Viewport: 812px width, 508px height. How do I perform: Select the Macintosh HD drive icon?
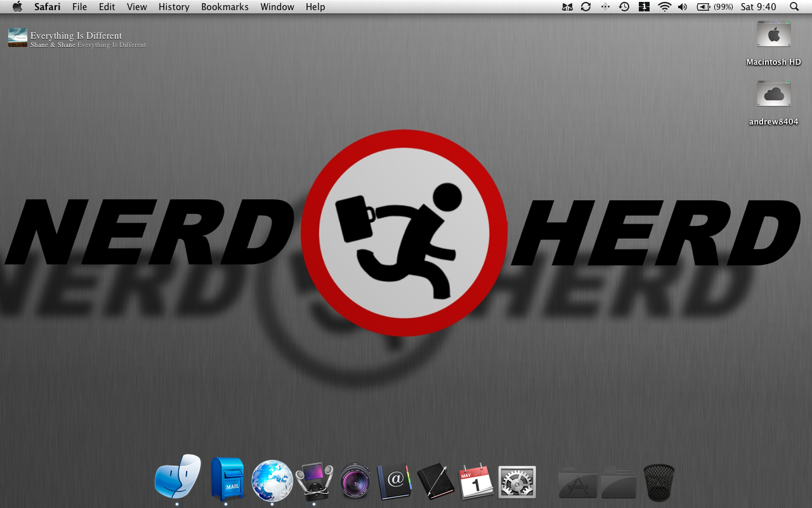point(774,35)
